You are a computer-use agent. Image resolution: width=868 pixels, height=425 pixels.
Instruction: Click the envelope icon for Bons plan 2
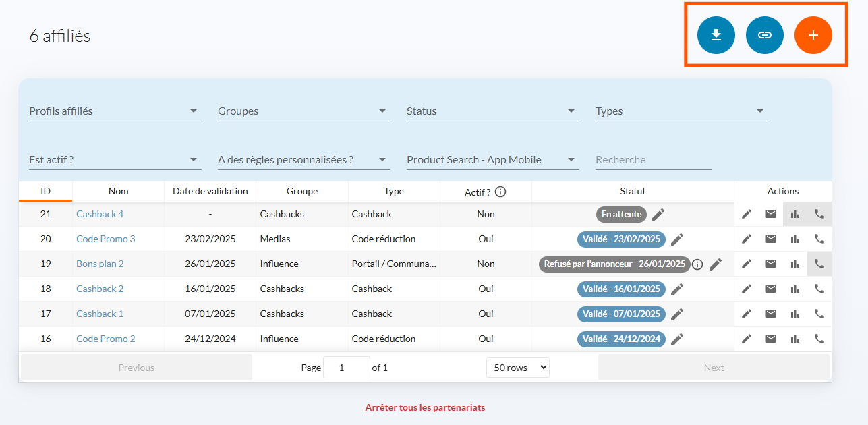(x=771, y=264)
